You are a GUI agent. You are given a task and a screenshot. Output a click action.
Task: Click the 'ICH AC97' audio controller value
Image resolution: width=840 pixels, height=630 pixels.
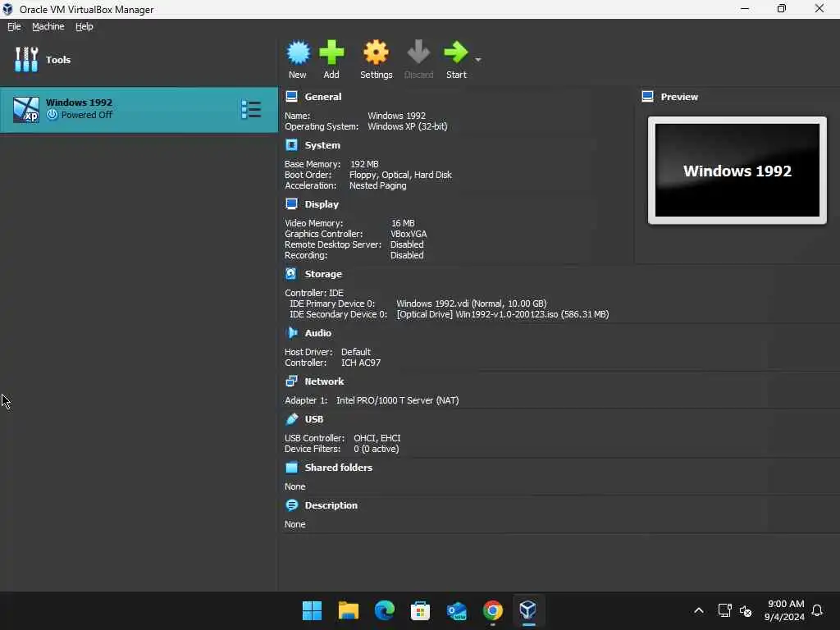pos(361,363)
